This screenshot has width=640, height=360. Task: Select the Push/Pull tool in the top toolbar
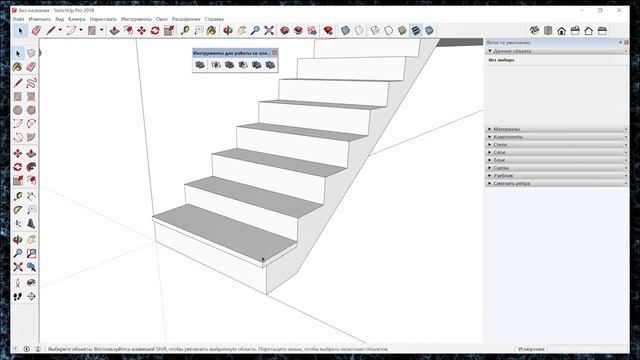(114, 31)
